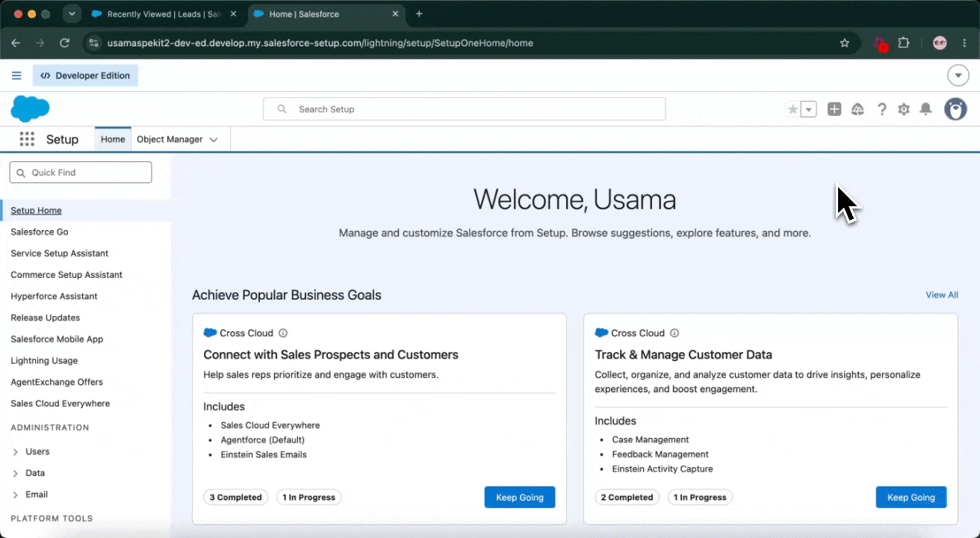Close the Home | Salesforce tab
This screenshot has height=538, width=980.
(x=395, y=14)
